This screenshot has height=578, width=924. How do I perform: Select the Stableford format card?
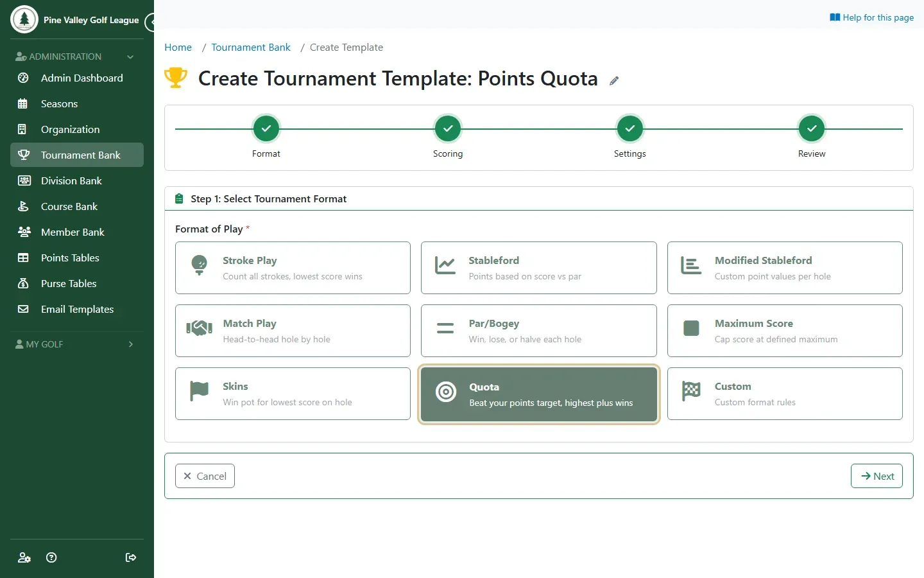coord(539,268)
